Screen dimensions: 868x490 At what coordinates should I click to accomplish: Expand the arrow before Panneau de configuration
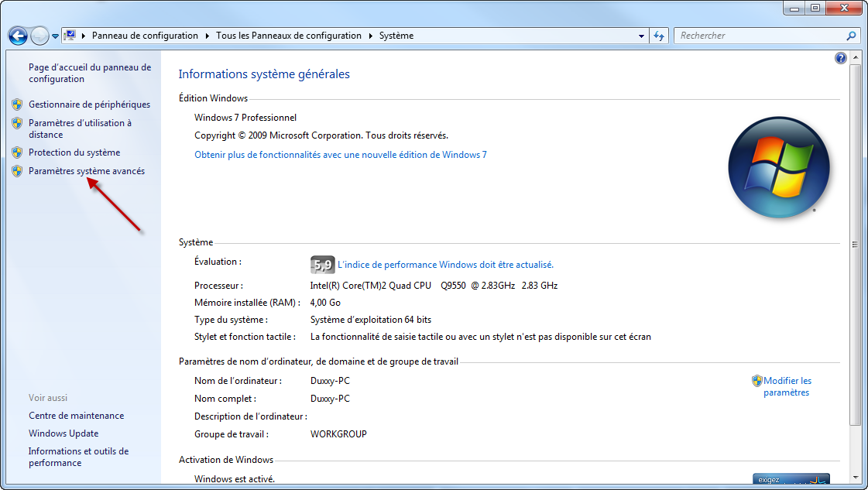coord(84,36)
